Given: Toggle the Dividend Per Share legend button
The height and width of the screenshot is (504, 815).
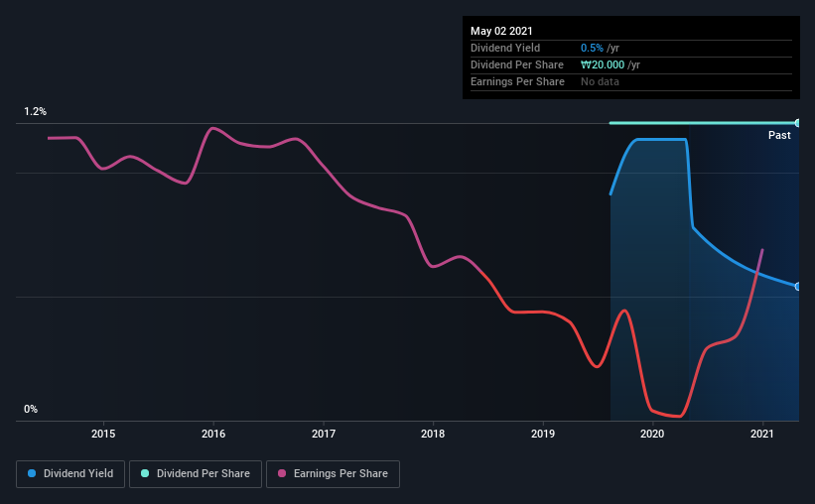Looking at the screenshot, I should [x=196, y=474].
